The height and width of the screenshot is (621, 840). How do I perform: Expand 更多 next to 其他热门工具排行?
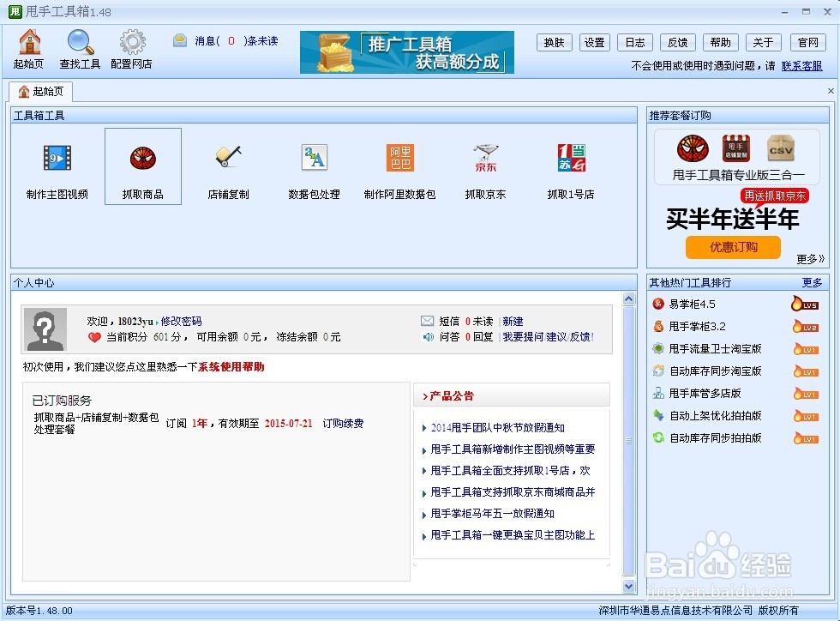coord(812,281)
